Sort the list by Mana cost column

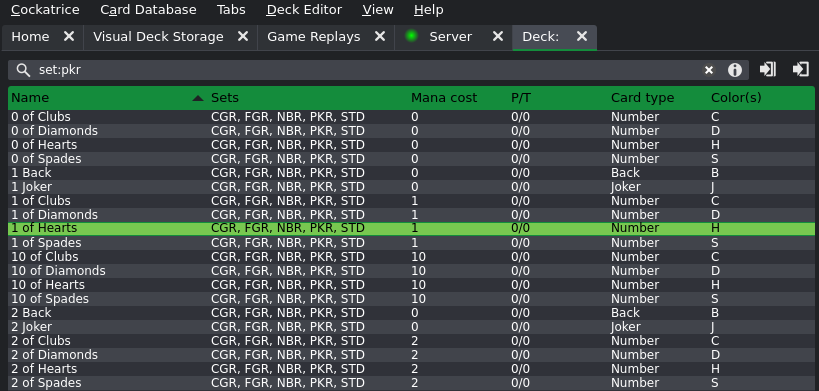point(444,98)
